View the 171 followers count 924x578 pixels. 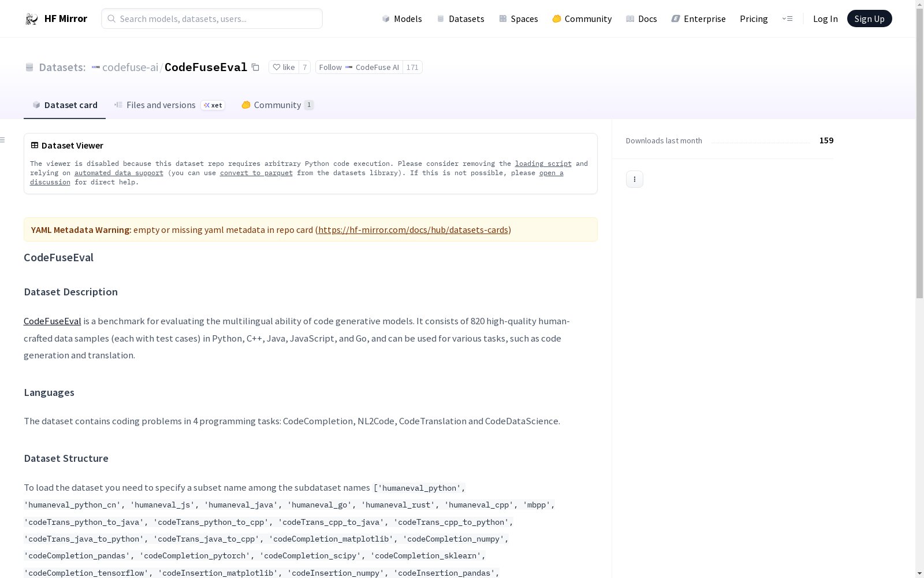coord(412,67)
